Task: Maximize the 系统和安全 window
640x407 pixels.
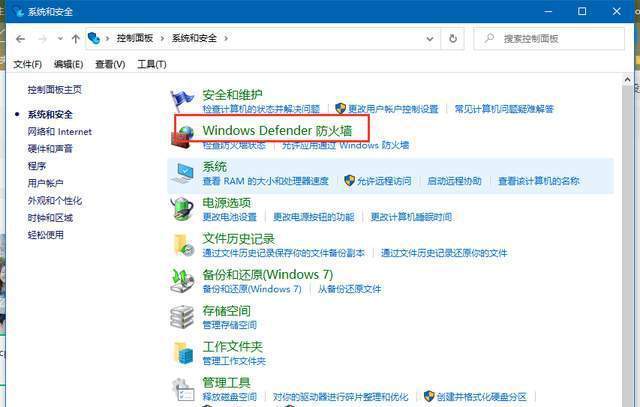Action: tap(582, 11)
